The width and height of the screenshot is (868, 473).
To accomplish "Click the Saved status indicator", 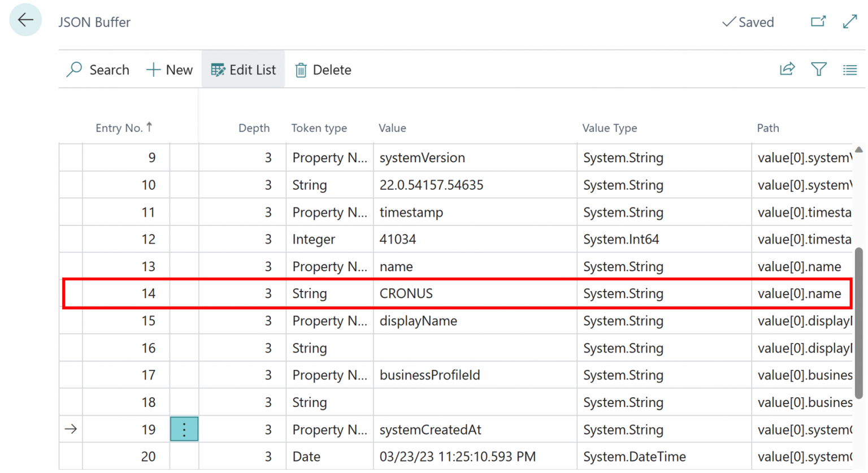I will coord(748,22).
